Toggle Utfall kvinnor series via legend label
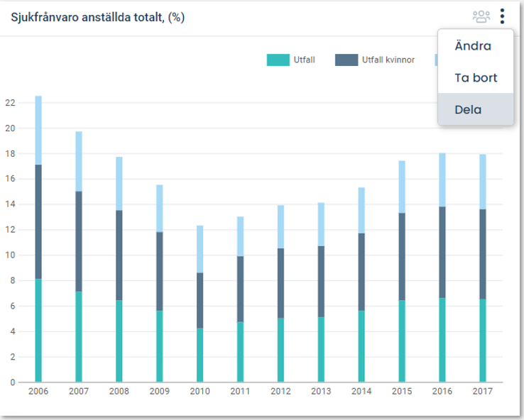524x420 pixels. click(388, 60)
